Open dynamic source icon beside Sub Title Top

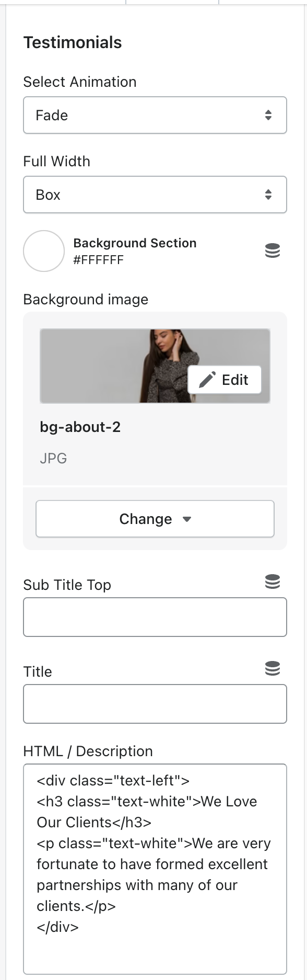[x=273, y=582]
